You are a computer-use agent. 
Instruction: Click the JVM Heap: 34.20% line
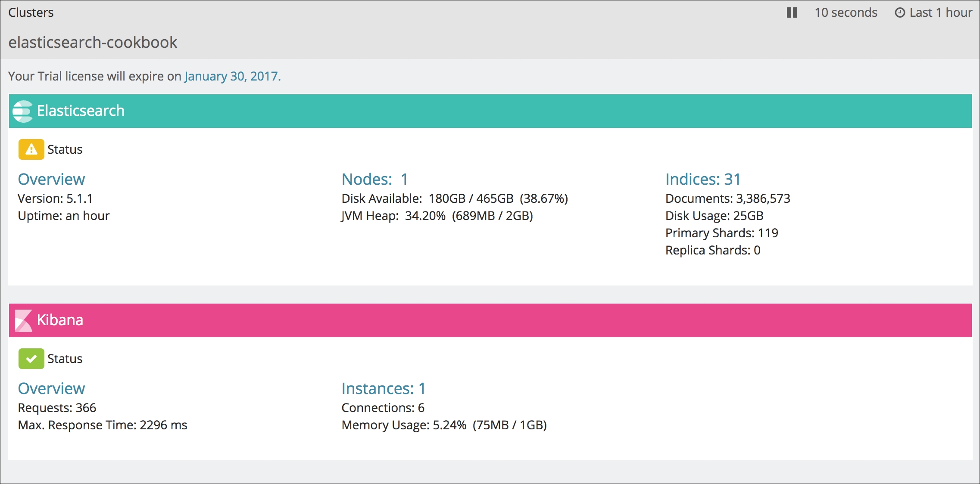pos(437,216)
